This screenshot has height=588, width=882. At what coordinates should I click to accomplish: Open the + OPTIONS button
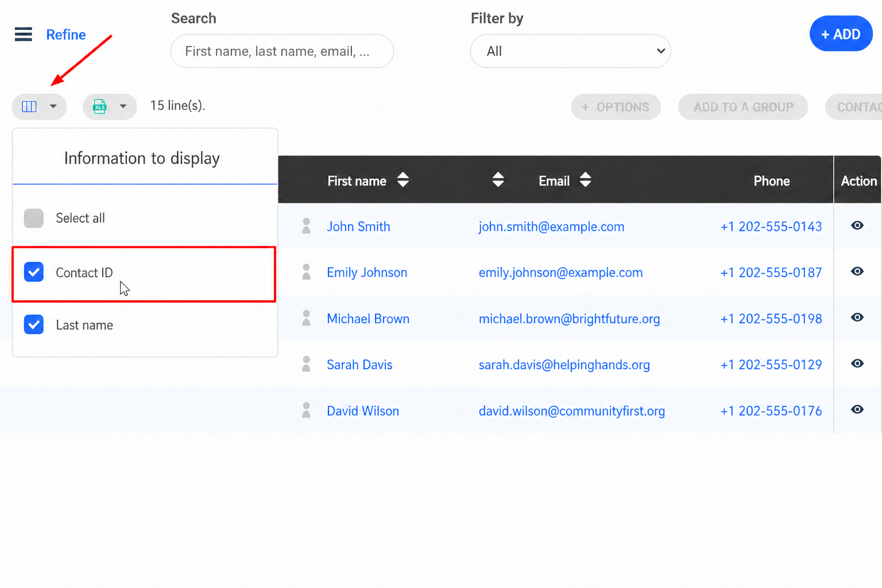[616, 107]
